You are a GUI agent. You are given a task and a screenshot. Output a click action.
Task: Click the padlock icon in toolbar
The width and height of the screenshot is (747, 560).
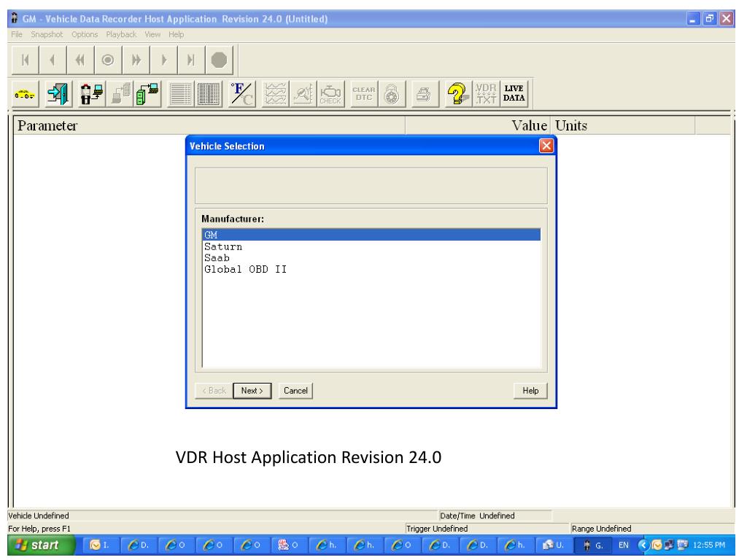point(392,94)
